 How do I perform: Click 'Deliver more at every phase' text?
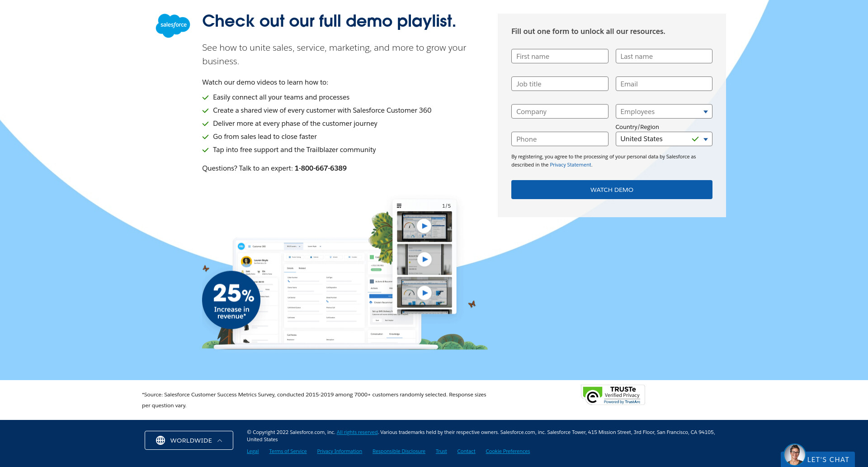pyautogui.click(x=295, y=124)
